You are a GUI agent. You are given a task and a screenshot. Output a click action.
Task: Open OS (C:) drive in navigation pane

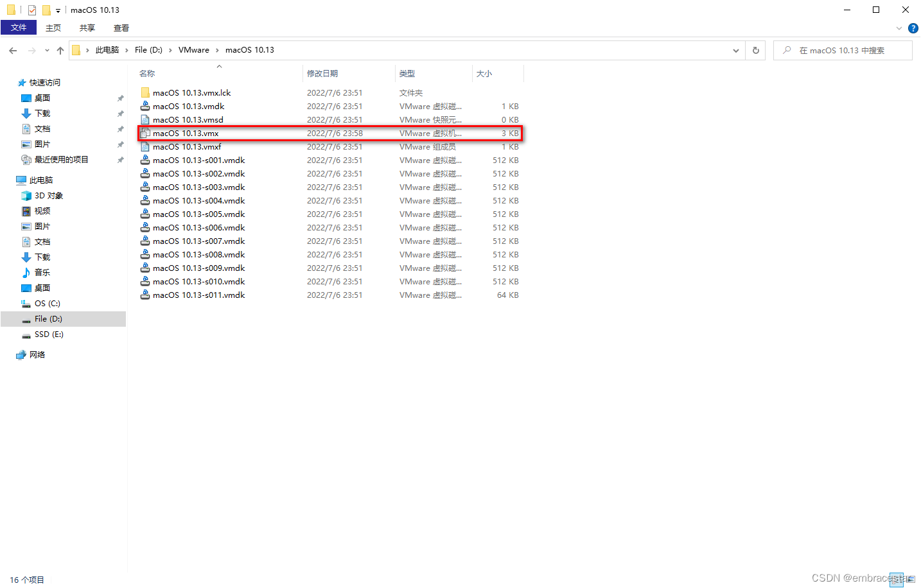[x=47, y=304]
